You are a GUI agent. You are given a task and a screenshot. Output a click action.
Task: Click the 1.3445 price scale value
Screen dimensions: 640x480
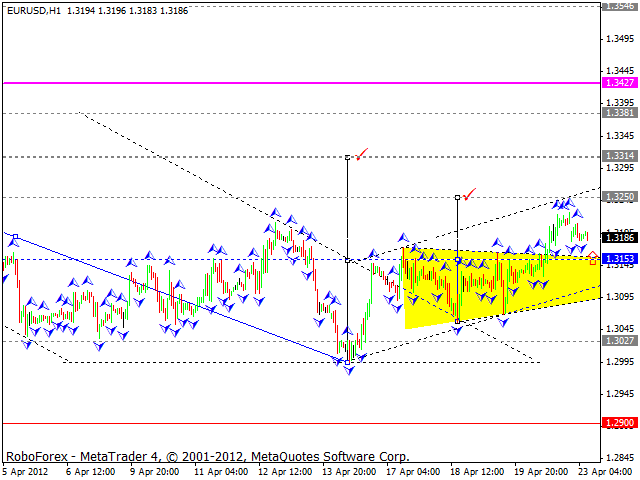coord(620,71)
